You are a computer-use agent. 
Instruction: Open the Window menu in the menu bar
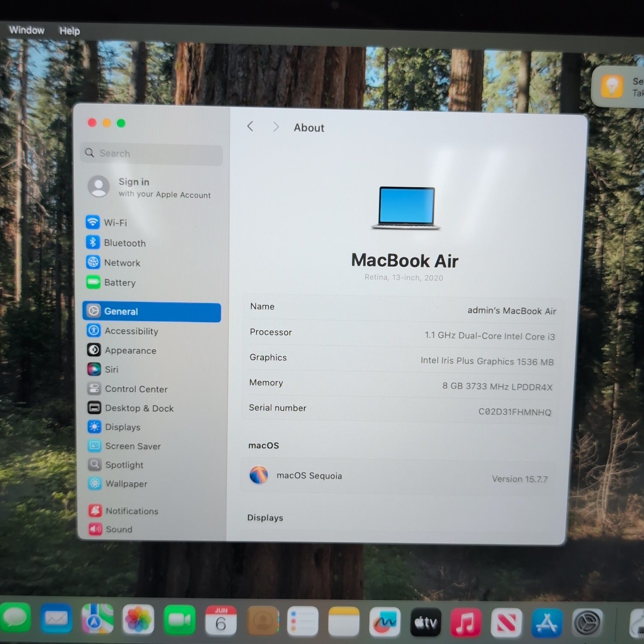27,30
